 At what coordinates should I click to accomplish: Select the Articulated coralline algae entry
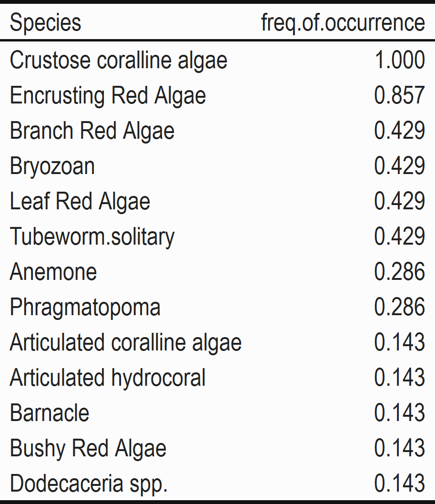[x=126, y=342]
